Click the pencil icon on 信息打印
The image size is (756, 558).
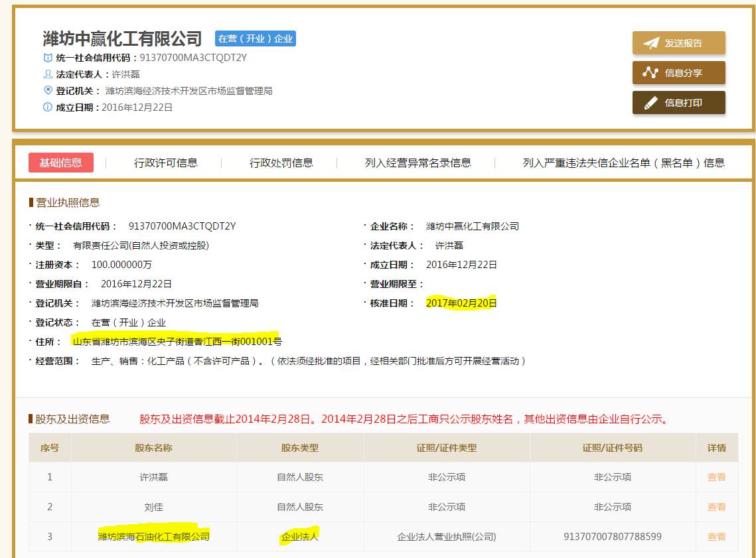[650, 103]
